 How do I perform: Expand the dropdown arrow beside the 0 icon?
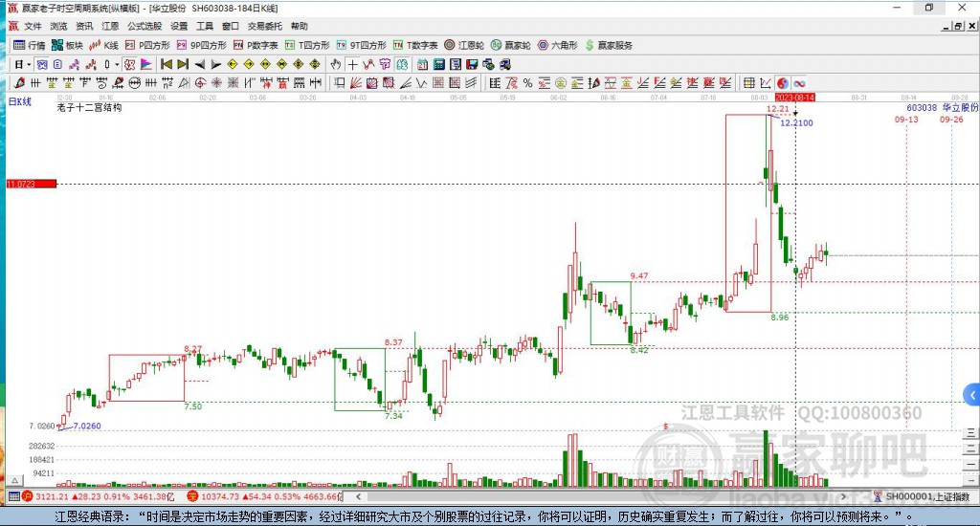pyautogui.click(x=117, y=64)
